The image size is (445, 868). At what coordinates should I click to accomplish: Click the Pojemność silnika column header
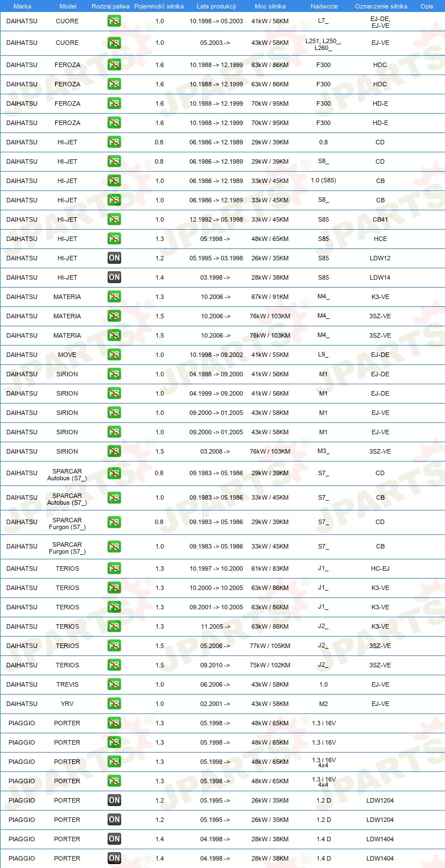click(x=159, y=6)
